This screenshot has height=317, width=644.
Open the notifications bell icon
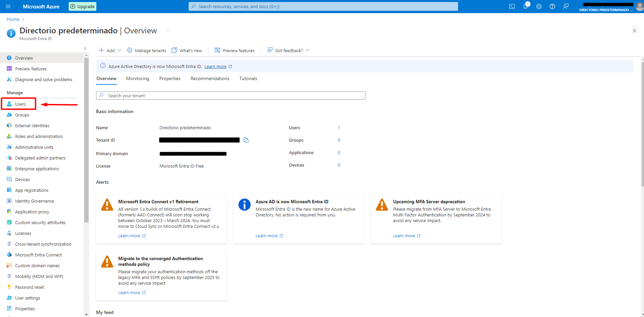click(525, 6)
